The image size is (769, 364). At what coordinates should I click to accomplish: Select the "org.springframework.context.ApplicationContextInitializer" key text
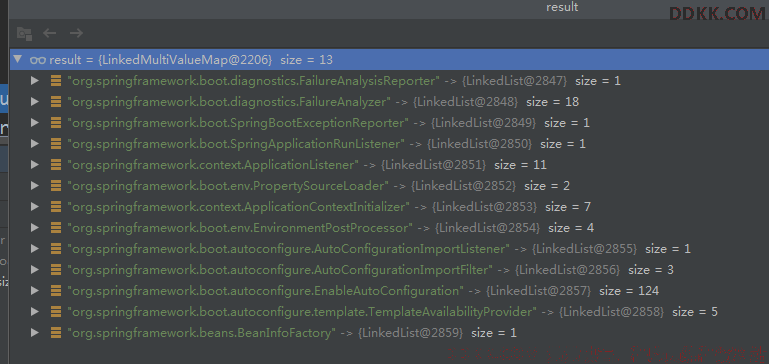click(238, 207)
